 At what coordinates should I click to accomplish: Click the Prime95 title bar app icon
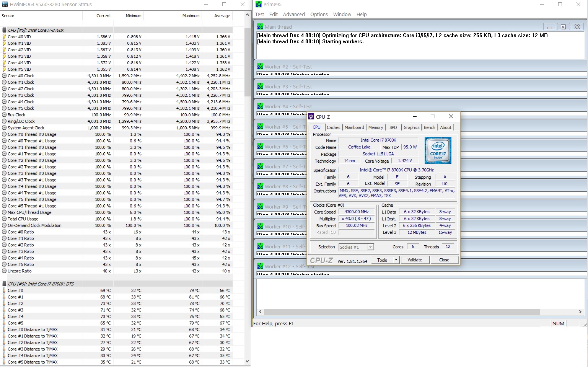[259, 5]
